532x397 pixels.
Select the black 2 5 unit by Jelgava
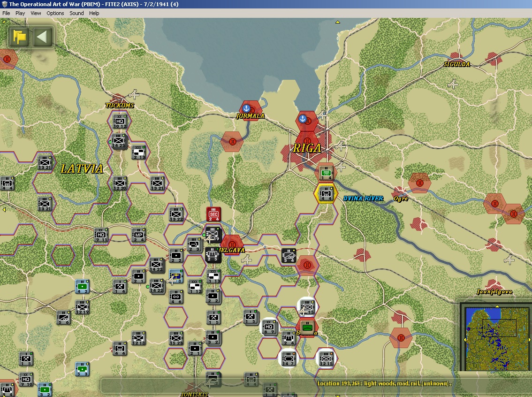tap(213, 254)
